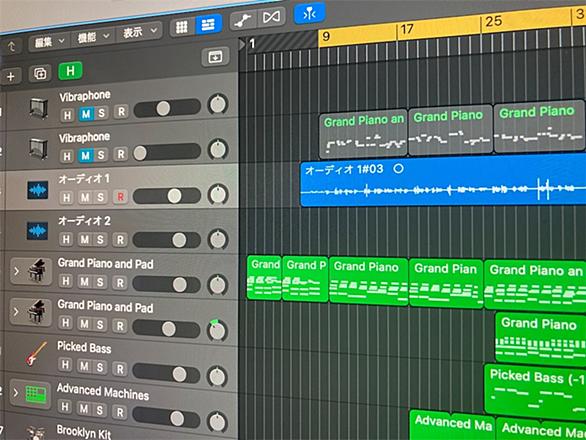The image size is (586, 440).
Task: Select the Picked Bass track name
Action: 84,348
